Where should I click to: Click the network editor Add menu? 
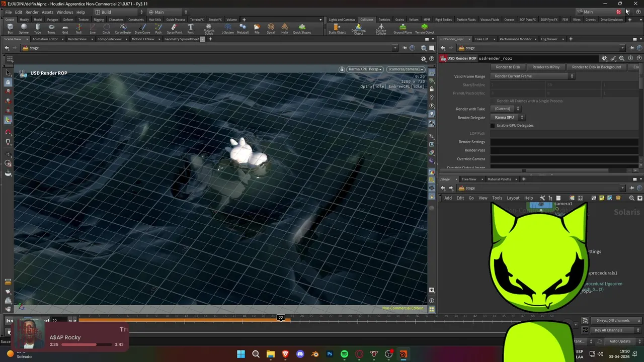click(448, 198)
